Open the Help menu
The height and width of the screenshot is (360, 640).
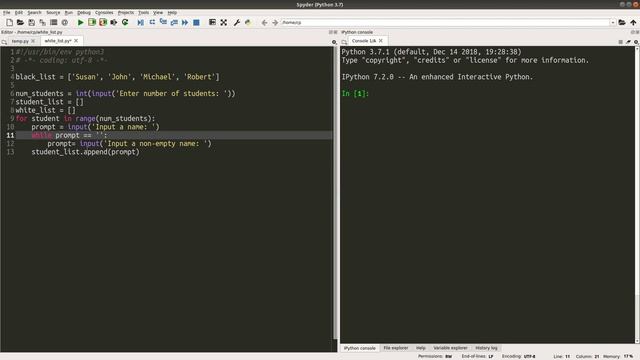172,13
